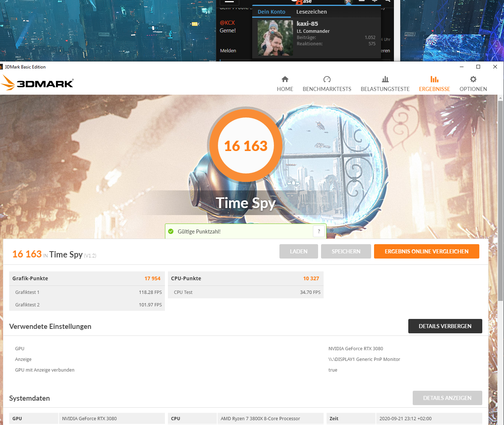
Task: Select the ERGEBNISSE tab
Action: (x=434, y=84)
